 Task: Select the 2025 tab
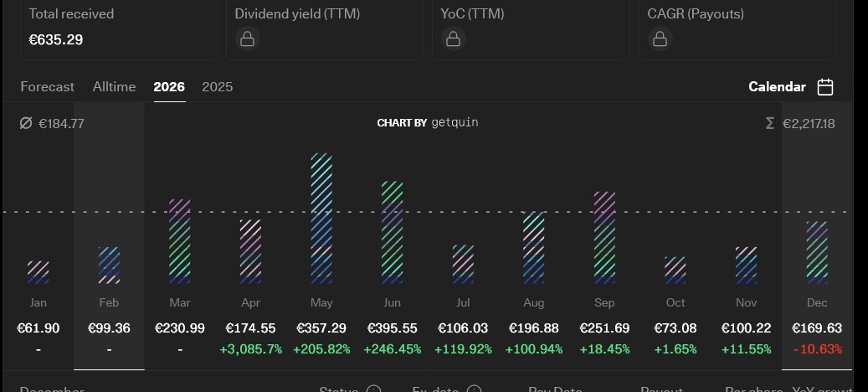(218, 87)
